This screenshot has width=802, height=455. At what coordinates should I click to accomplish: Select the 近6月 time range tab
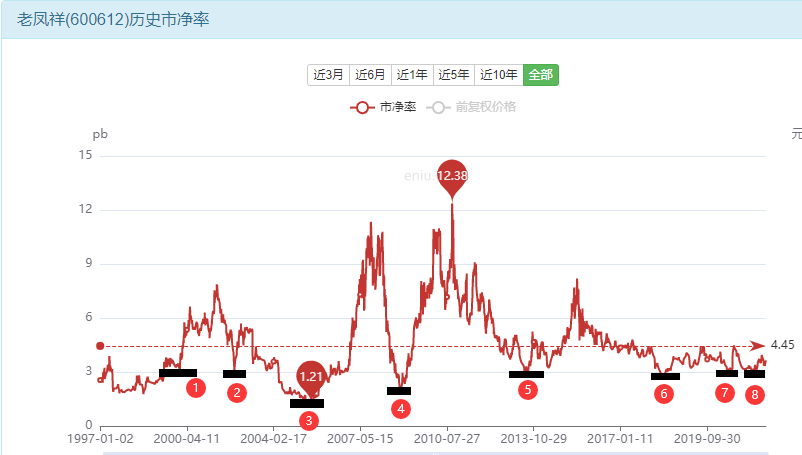pos(370,75)
